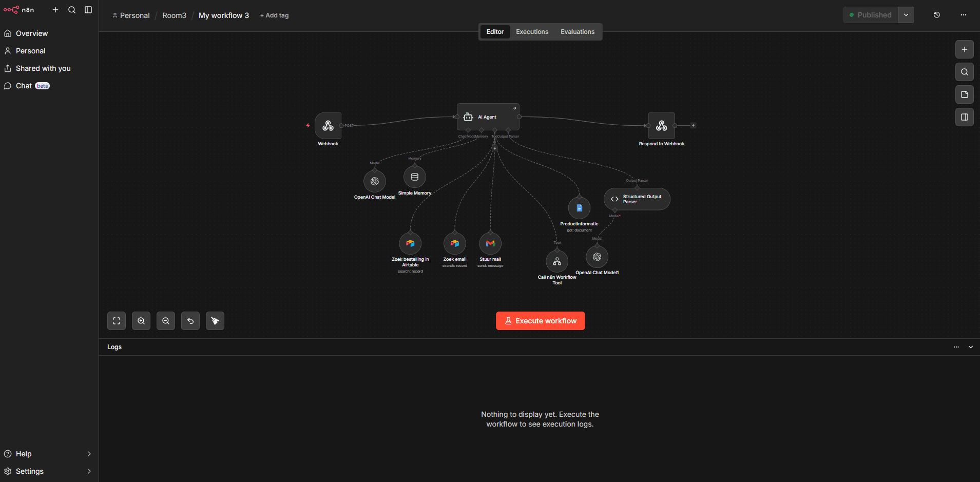Open the Productinformatie document node
This screenshot has height=482, width=980.
point(579,208)
